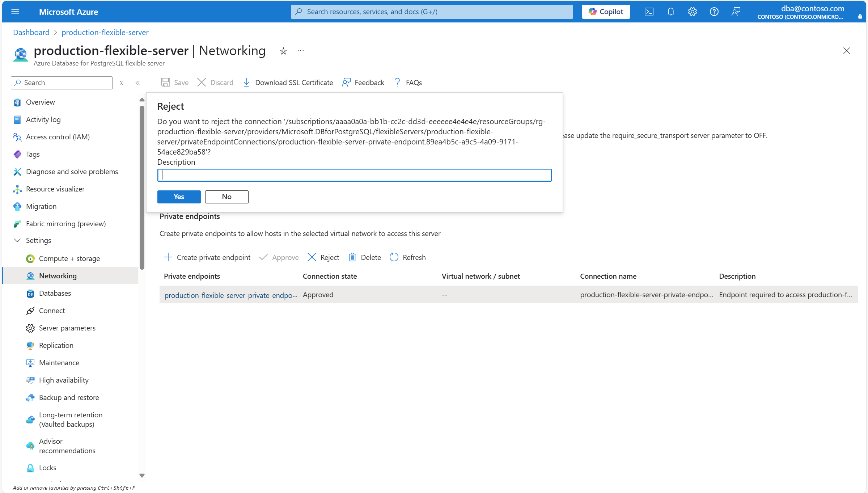Open the ellipsis more options menu
The width and height of the screenshot is (868, 493).
301,51
